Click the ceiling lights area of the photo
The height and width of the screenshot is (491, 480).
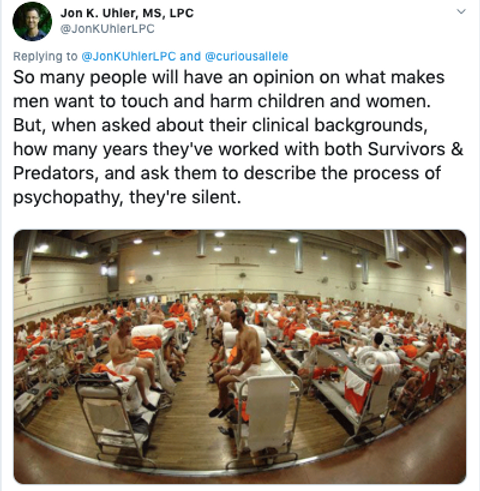click(240, 247)
